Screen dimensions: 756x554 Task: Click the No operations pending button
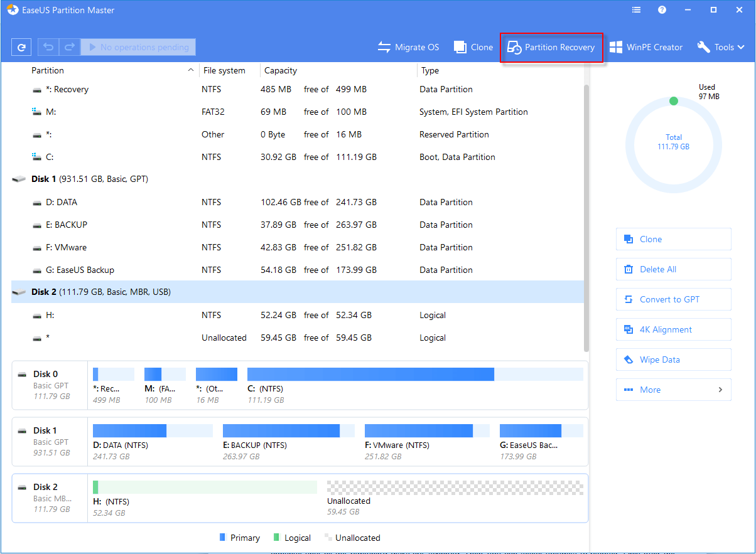point(138,47)
